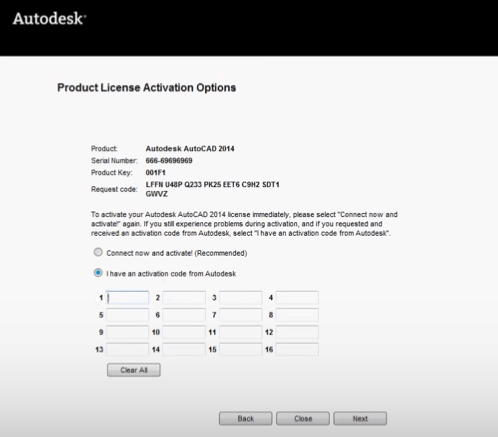This screenshot has height=437, width=498.
Task: Click the Autodesk logo
Action: coord(49,19)
